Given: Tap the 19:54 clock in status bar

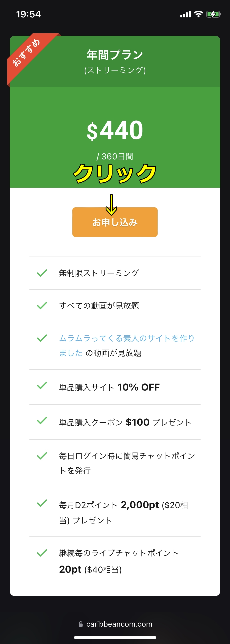Looking at the screenshot, I should [x=28, y=14].
